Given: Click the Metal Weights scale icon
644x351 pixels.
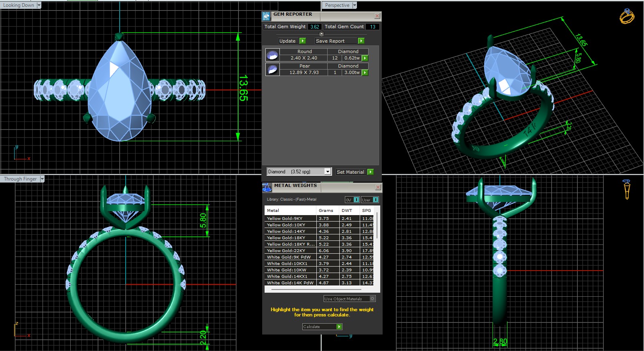Looking at the screenshot, I should click(x=267, y=187).
